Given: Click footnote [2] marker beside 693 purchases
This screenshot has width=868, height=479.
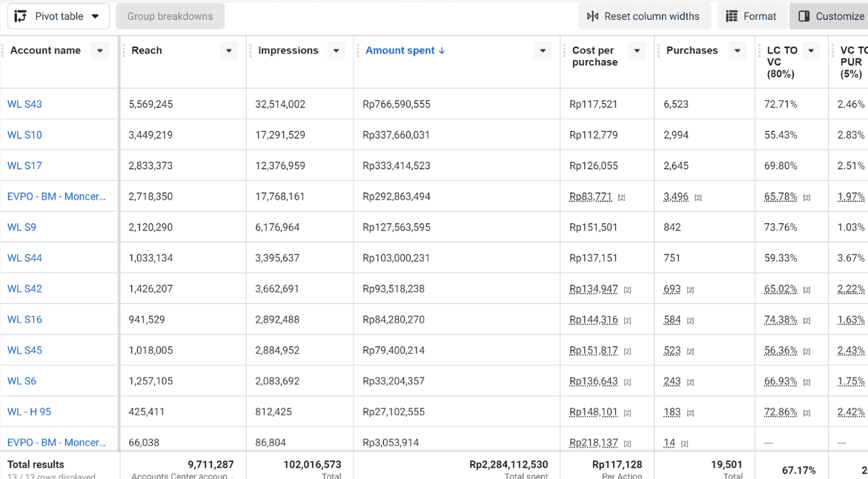Looking at the screenshot, I should click(x=690, y=290).
